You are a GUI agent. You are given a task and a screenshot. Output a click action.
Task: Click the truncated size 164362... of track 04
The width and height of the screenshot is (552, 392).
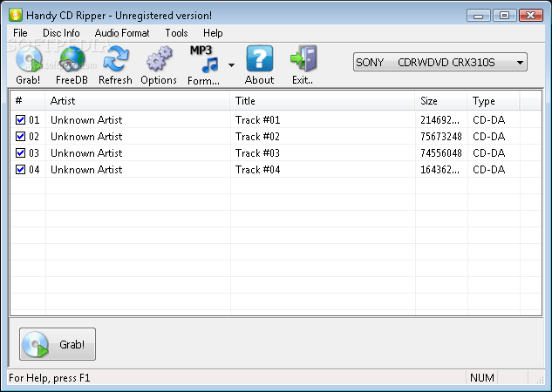click(440, 170)
